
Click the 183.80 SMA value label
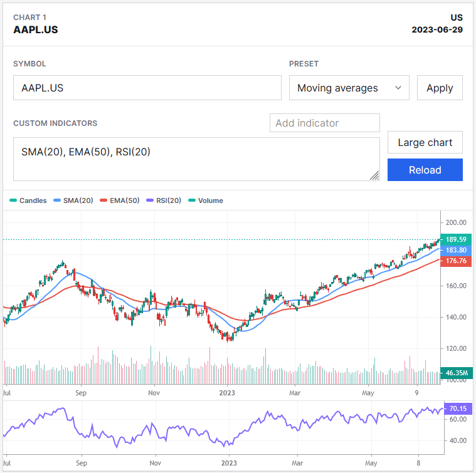[x=456, y=250]
